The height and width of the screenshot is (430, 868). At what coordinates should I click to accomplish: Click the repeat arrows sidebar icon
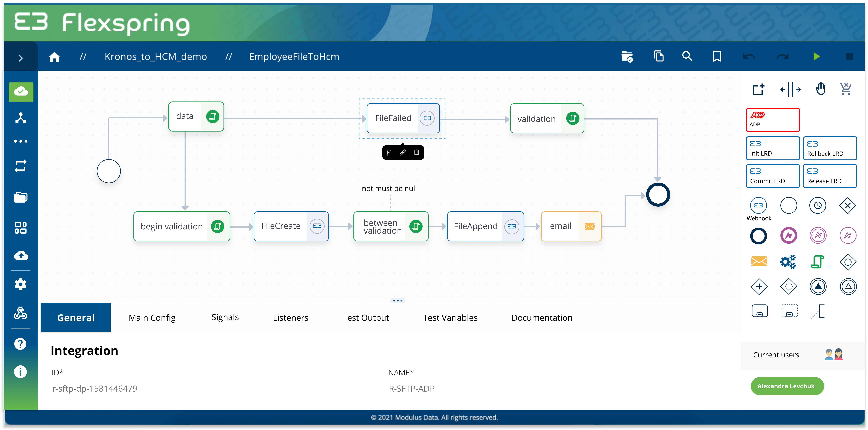pyautogui.click(x=21, y=166)
